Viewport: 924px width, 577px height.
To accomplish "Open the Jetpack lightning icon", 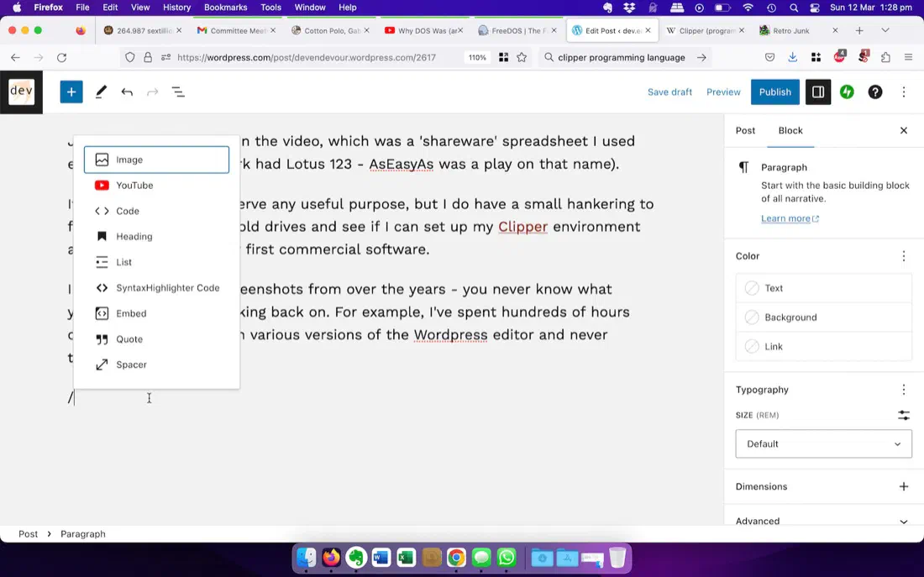I will pyautogui.click(x=847, y=92).
